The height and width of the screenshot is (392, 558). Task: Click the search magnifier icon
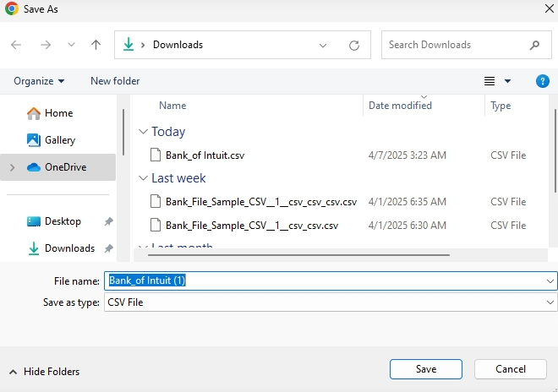click(534, 45)
